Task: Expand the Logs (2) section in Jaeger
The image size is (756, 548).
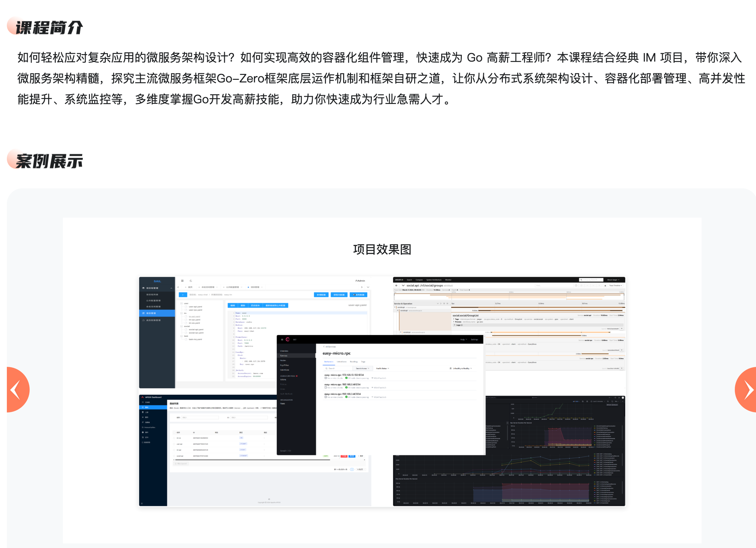Action: tap(458, 325)
